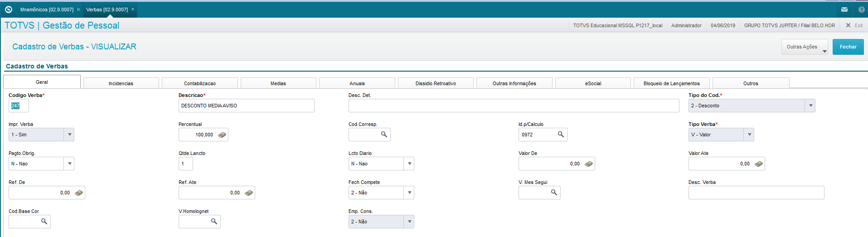This screenshot has height=237, width=868.
Task: Expand the Emp. Cons. dropdown
Action: 409,222
